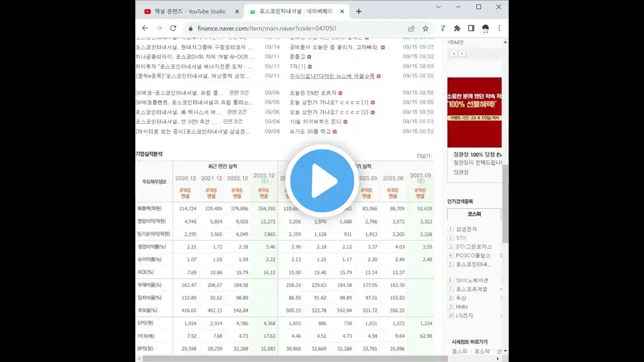This screenshot has width=644, height=362.
Task: Open news 'SK에코-포스코인터내셔널, 유럽 플...'
Action: point(180,93)
